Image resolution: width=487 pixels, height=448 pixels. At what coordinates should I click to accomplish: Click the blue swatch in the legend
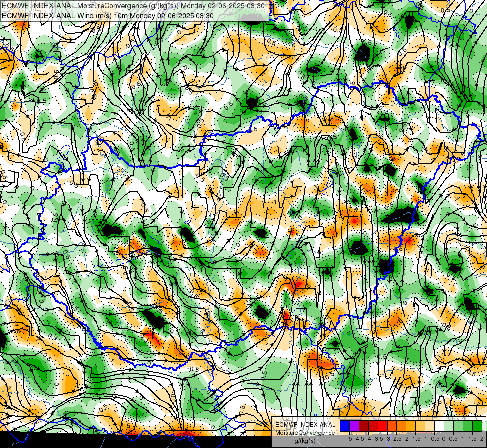(345, 426)
